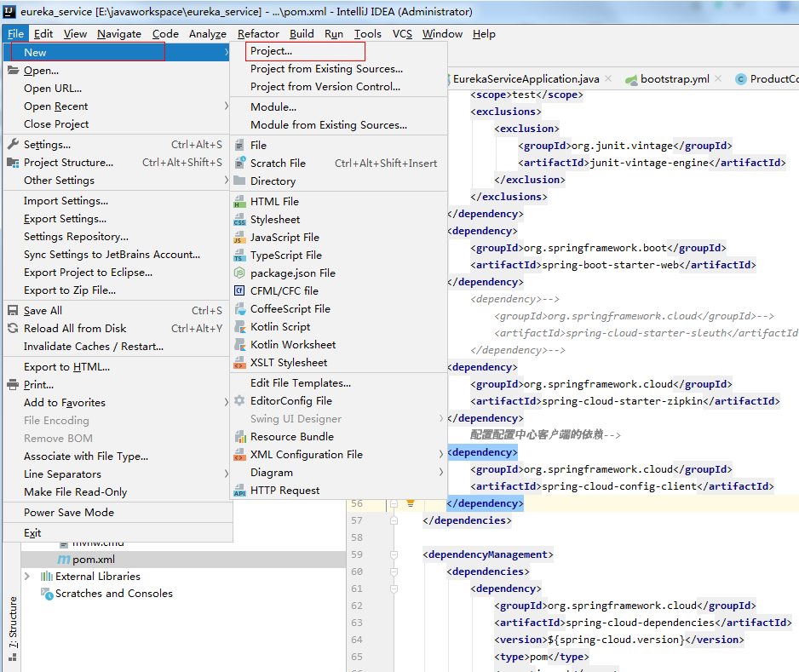799x672 pixels.
Task: Select Scratches and Consoles tree item
Action: coord(113,594)
